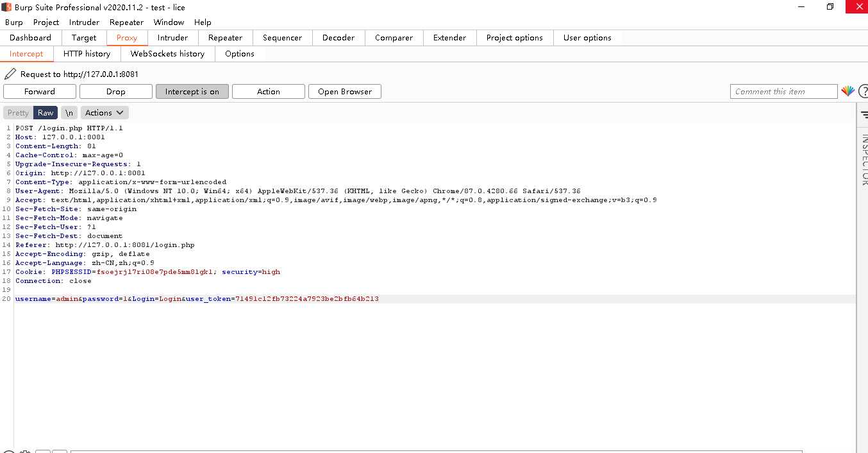Viewport: 868px width, 453px height.
Task: Open the WebSockets history sub-tab
Action: pyautogui.click(x=167, y=54)
